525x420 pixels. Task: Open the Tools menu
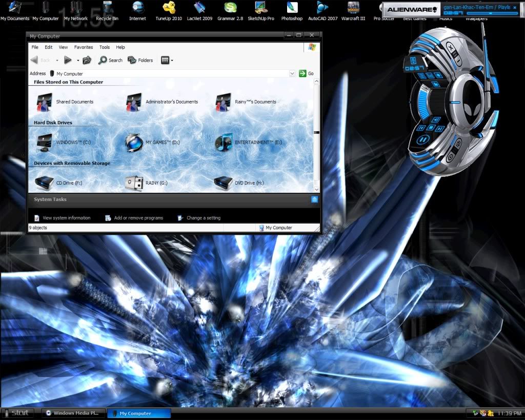point(105,47)
